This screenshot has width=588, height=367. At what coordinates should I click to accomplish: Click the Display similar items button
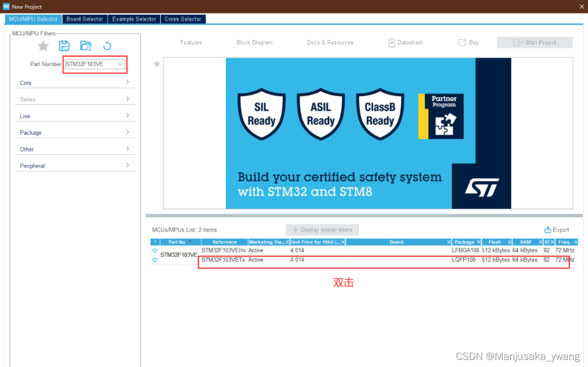322,229
